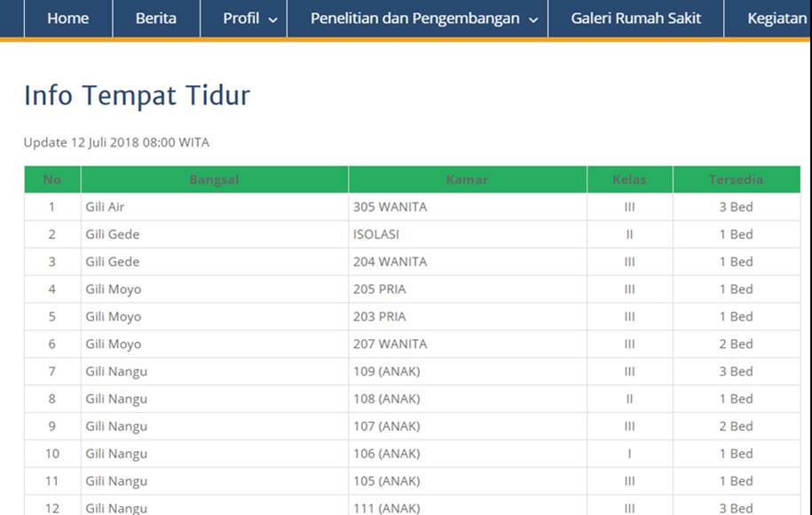This screenshot has height=515, width=812.
Task: Click the Bangsal column header
Action: (214, 179)
